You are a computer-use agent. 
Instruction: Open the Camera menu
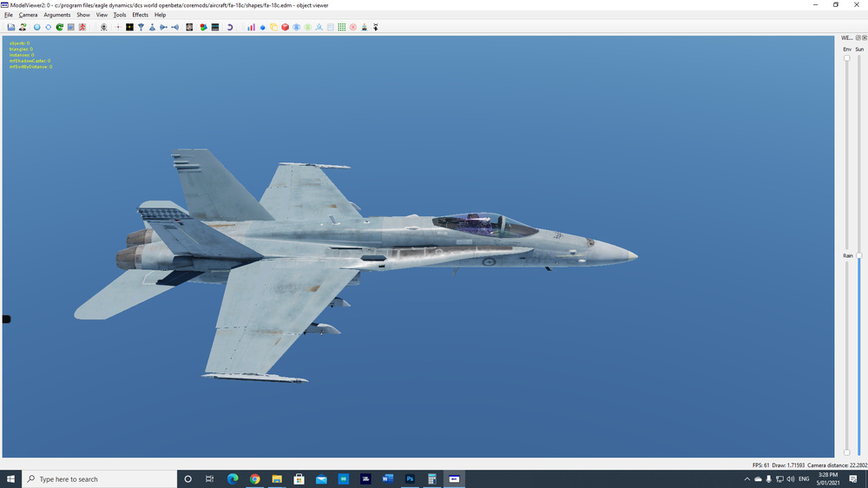pos(29,15)
